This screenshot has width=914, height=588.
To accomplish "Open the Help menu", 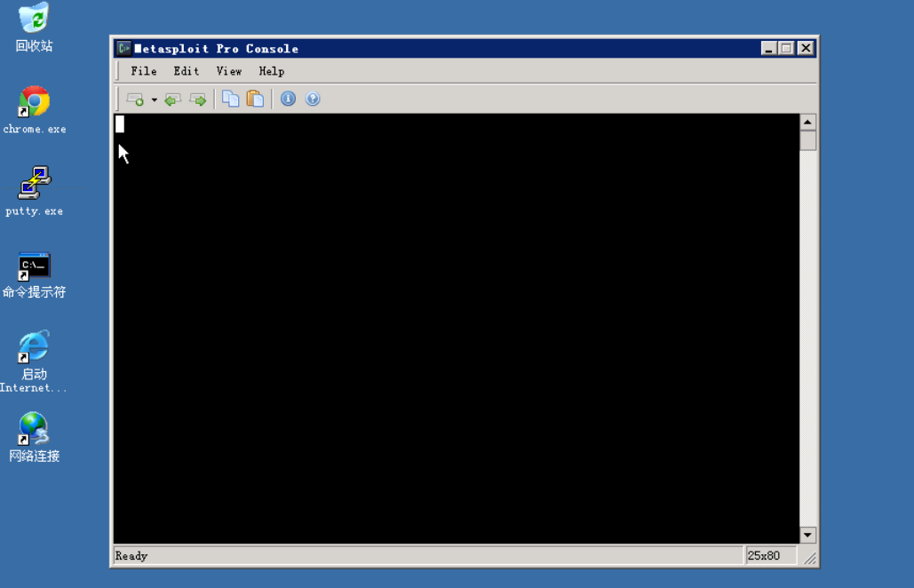I will (x=272, y=71).
